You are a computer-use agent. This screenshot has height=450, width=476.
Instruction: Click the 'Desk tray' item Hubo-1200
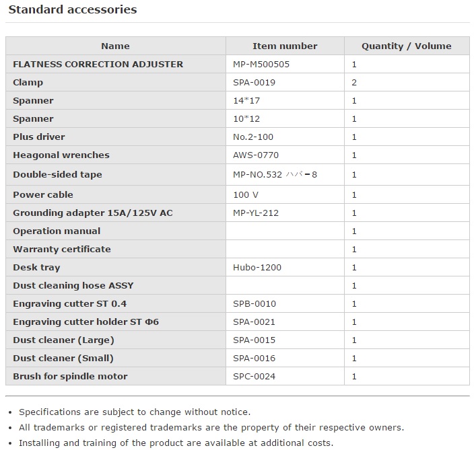click(257, 268)
